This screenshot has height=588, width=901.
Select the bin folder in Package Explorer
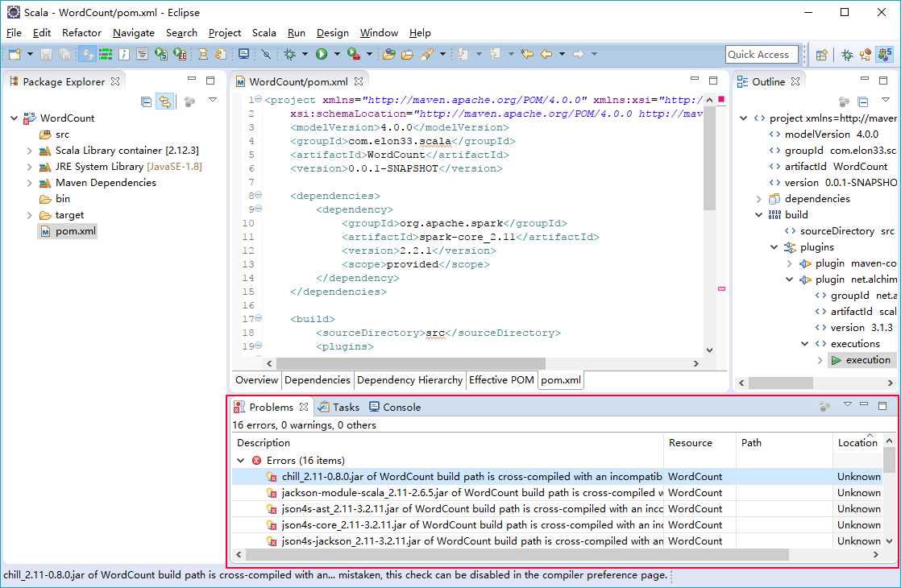coord(55,199)
